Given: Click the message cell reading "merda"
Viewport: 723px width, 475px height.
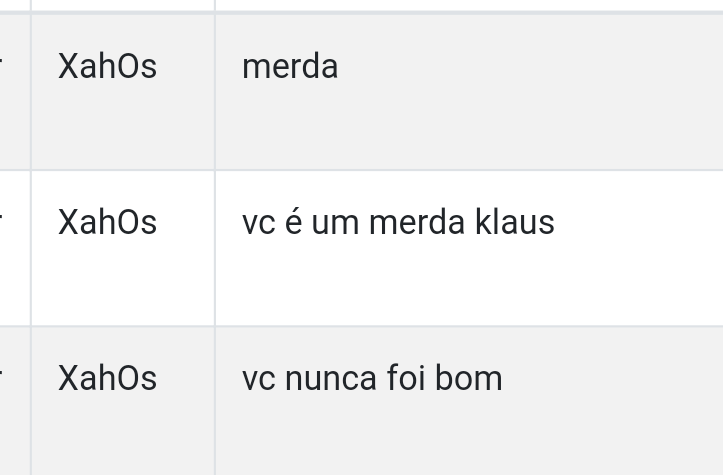Looking at the screenshot, I should pos(469,92).
